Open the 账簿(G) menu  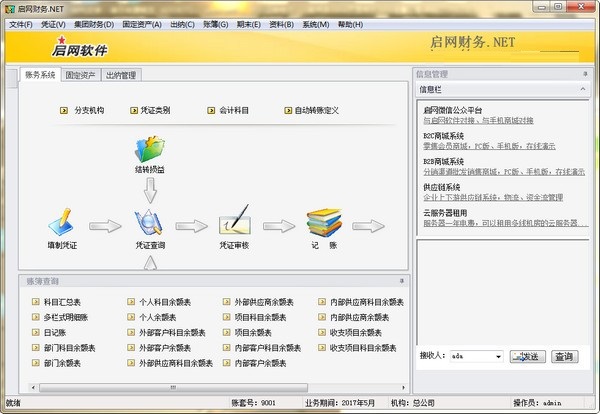215,24
